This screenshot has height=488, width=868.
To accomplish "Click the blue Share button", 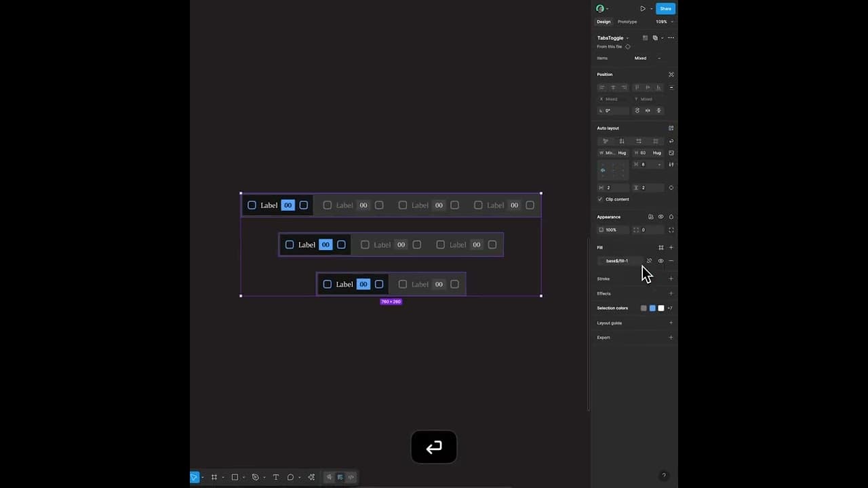I will click(665, 9).
